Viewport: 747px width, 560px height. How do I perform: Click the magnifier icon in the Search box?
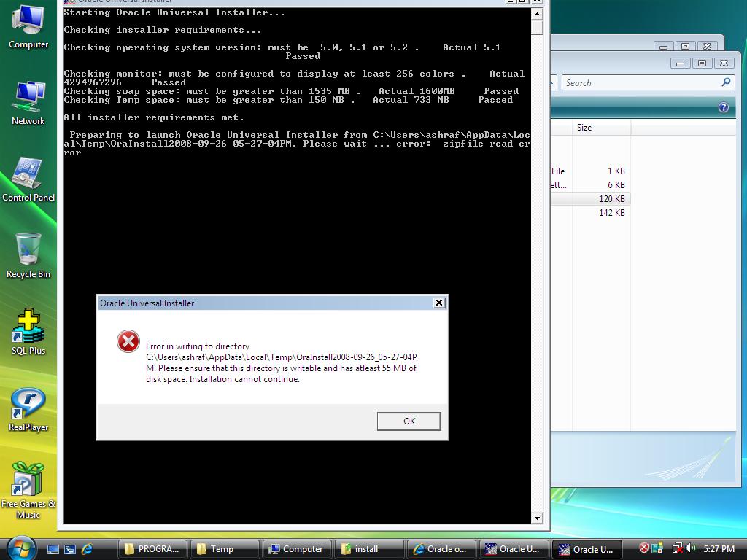(x=726, y=82)
